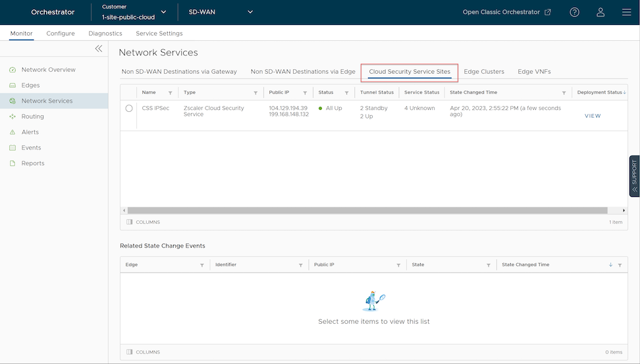Click the VIEW deployment status link
The width and height of the screenshot is (640, 364).
tap(593, 116)
